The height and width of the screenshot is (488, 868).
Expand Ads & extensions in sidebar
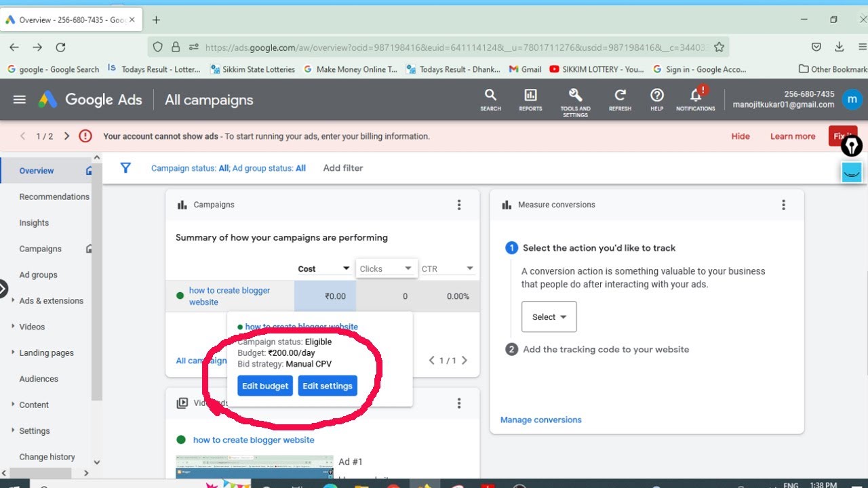pyautogui.click(x=14, y=300)
